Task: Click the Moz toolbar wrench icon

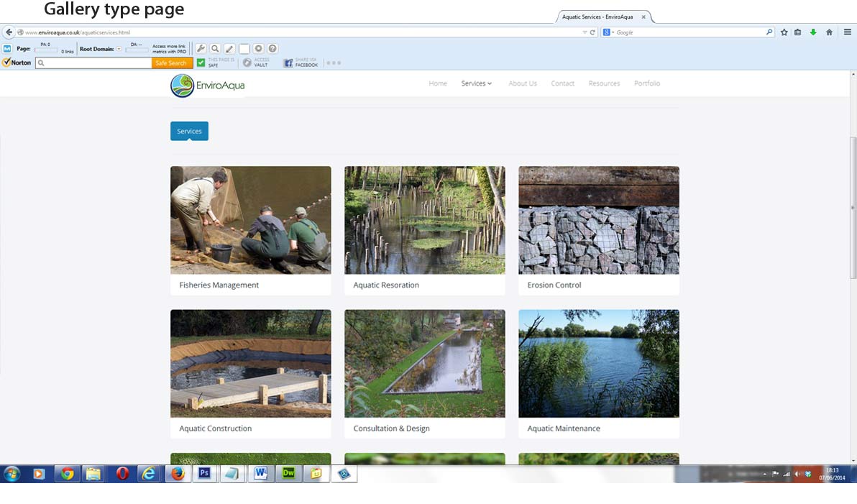Action: click(x=201, y=49)
